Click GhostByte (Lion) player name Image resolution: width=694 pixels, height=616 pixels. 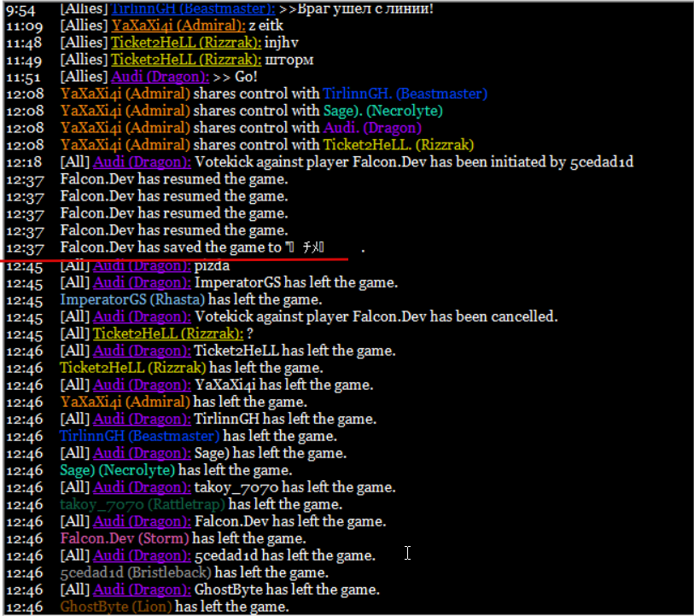pos(116,607)
